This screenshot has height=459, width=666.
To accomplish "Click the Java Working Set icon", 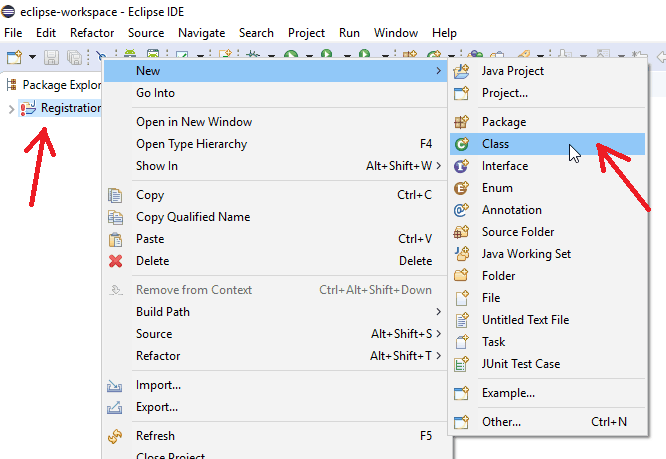I will [x=462, y=254].
